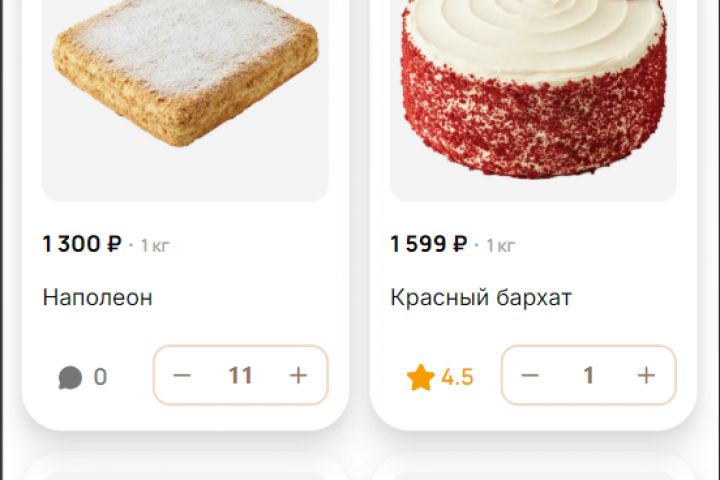720x480 pixels.
Task: Click the orange rating star icon
Action: [x=421, y=377]
